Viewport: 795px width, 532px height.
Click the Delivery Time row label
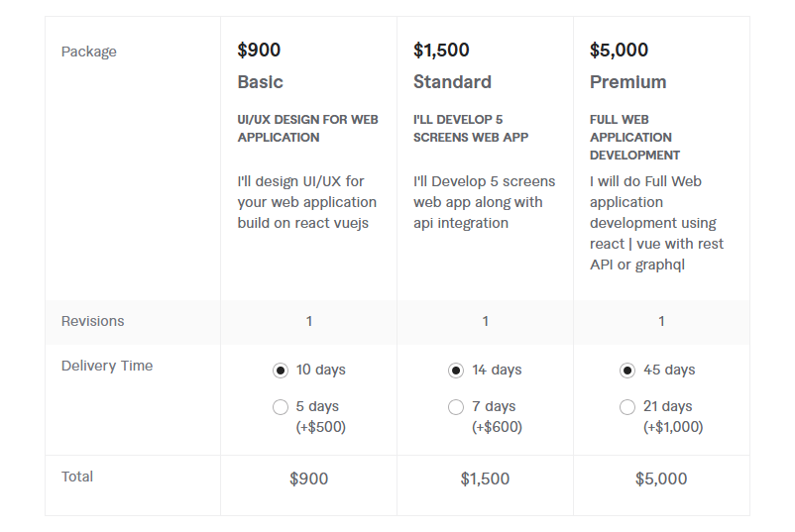pos(107,366)
